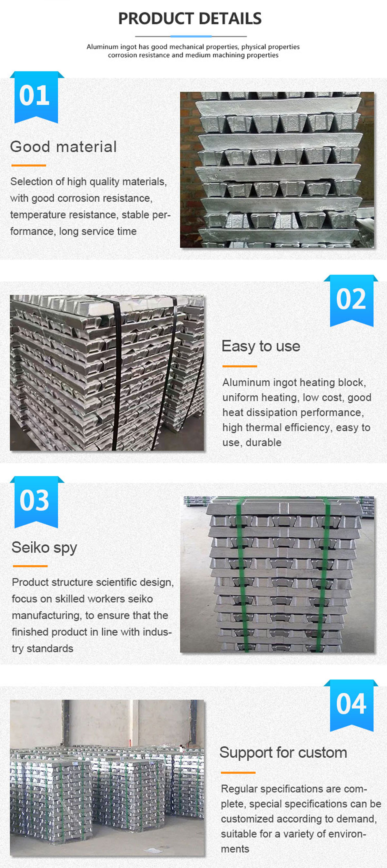The width and height of the screenshot is (387, 868).
Task: Click the Good material heading
Action: tap(63, 147)
